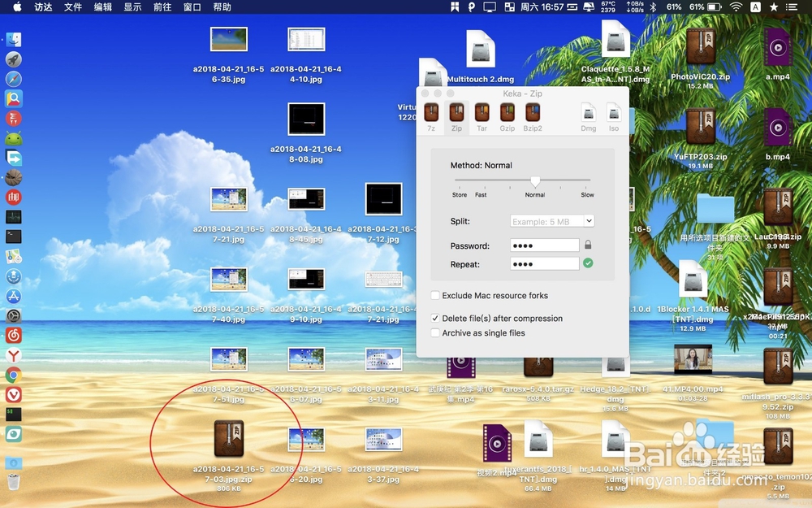Select 1Blocker 1.4.1 MAS dmg file
The width and height of the screenshot is (812, 508).
click(x=693, y=280)
